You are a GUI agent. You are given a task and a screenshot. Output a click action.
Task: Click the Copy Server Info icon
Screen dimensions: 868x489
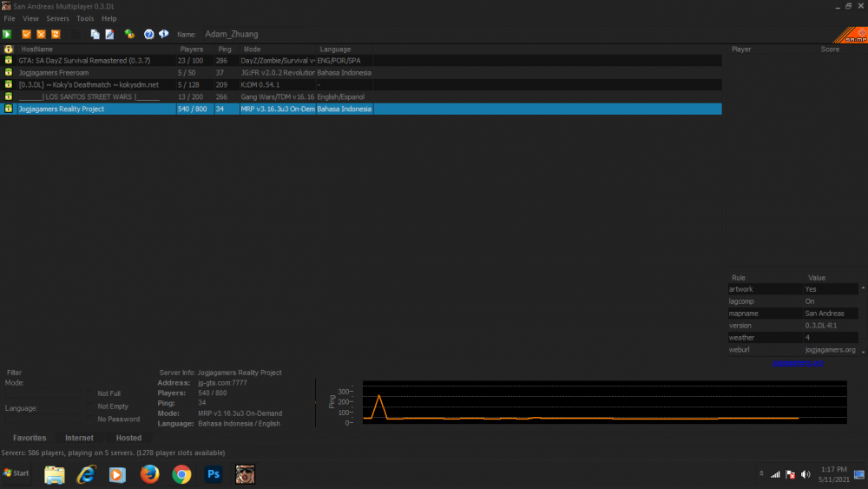95,35
